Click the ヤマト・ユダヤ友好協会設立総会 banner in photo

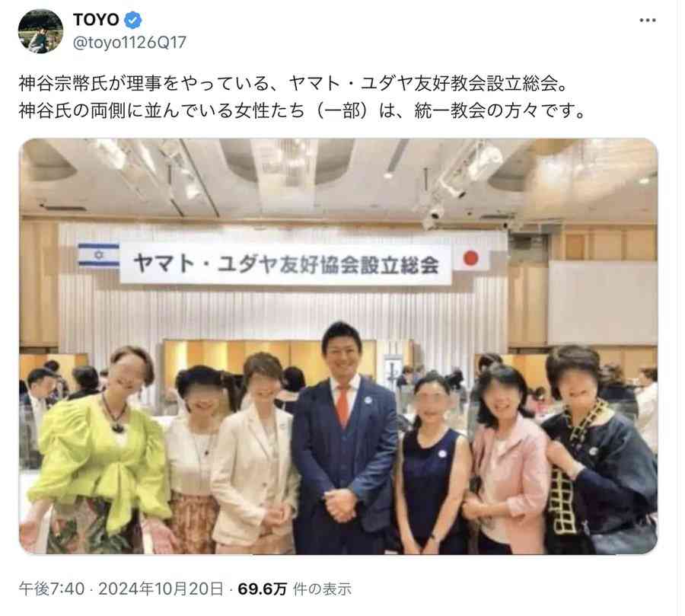tap(285, 263)
